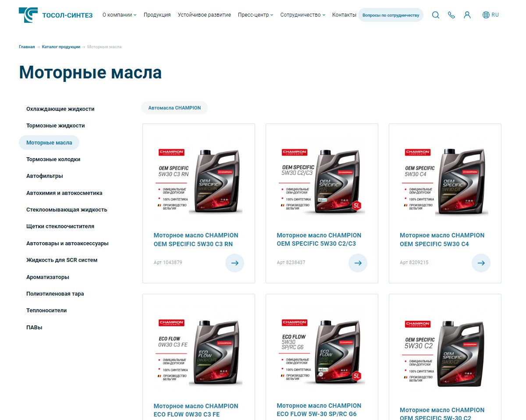The image size is (526, 420).
Task: Open link CHAMPION OEM SPECIFIC 5W-30 C2
Action: (x=442, y=413)
